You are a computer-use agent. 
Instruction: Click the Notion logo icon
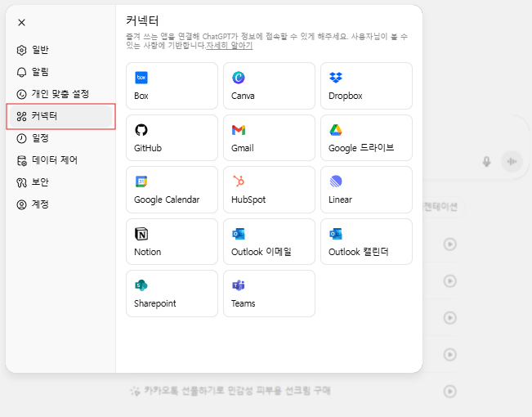coord(141,234)
